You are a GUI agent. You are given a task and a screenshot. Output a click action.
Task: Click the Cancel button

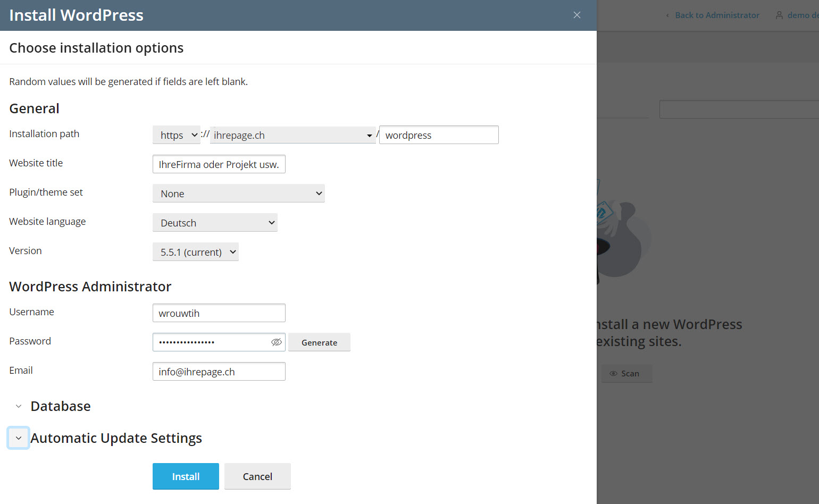(257, 476)
